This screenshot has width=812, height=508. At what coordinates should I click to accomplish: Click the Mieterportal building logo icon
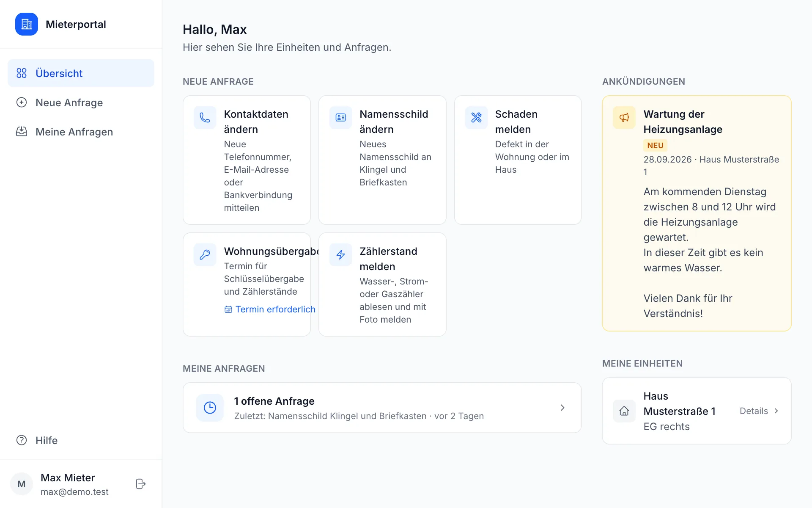click(27, 24)
